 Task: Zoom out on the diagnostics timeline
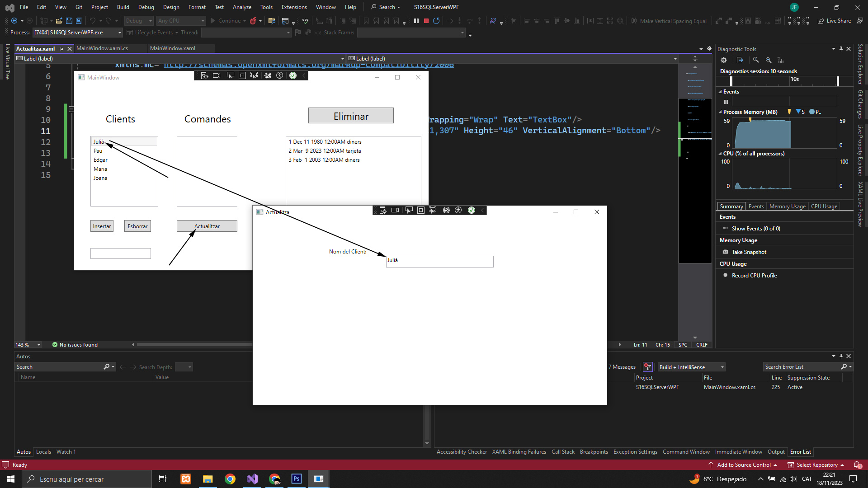pos(768,60)
